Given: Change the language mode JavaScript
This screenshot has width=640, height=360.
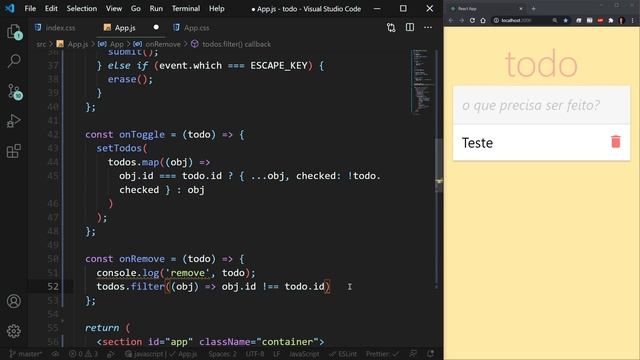Looking at the screenshot, I should (x=304, y=354).
